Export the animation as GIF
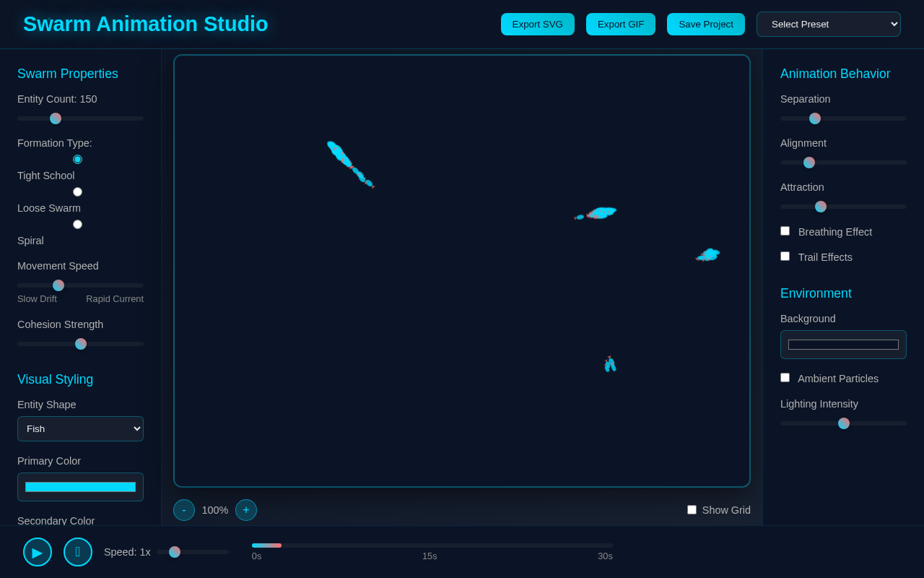 [620, 24]
